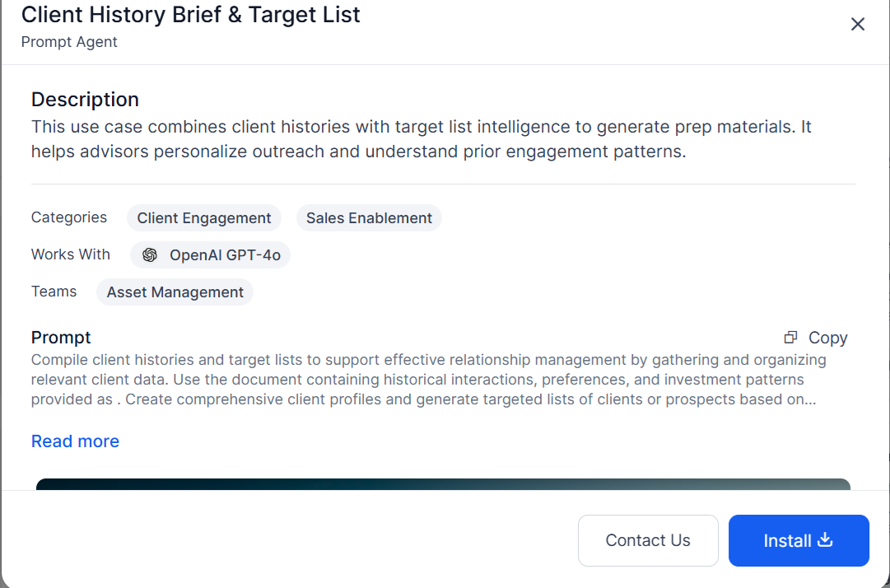Open the dark preview banner image
This screenshot has width=890, height=588.
click(443, 483)
